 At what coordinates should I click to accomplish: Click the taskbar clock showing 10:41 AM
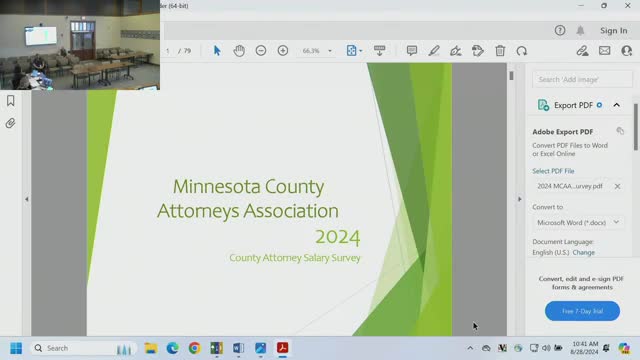click(585, 348)
